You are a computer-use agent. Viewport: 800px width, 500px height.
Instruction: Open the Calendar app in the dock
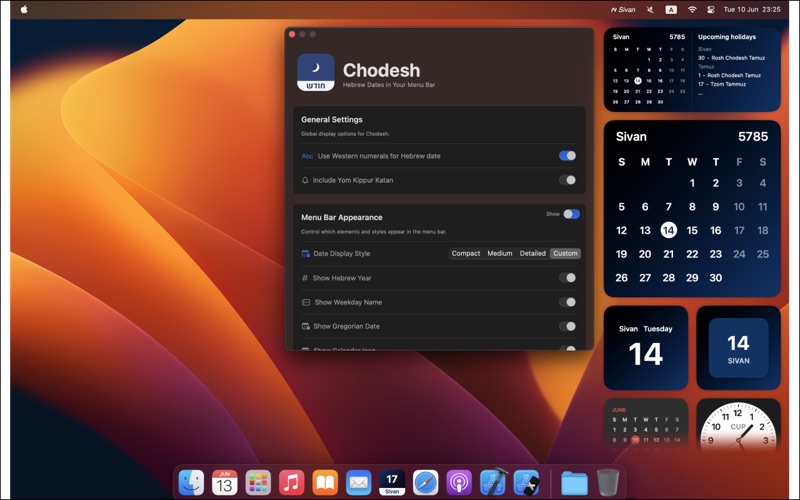click(224, 482)
